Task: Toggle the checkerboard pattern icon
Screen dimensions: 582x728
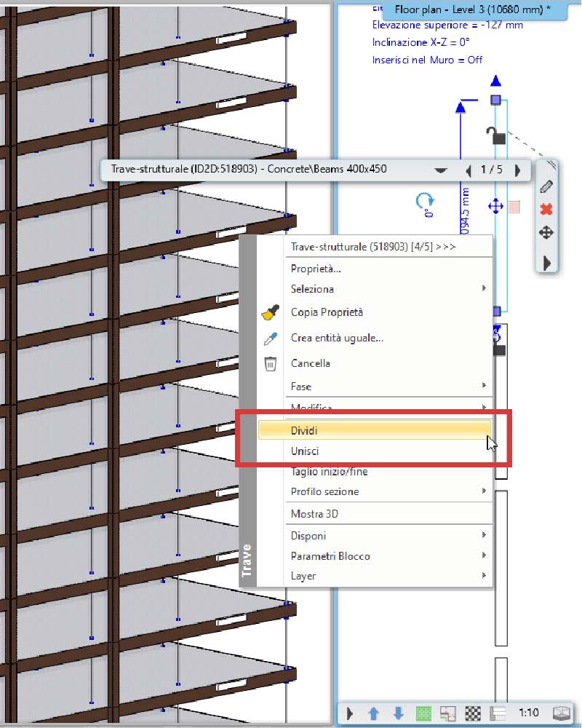Action: click(473, 713)
